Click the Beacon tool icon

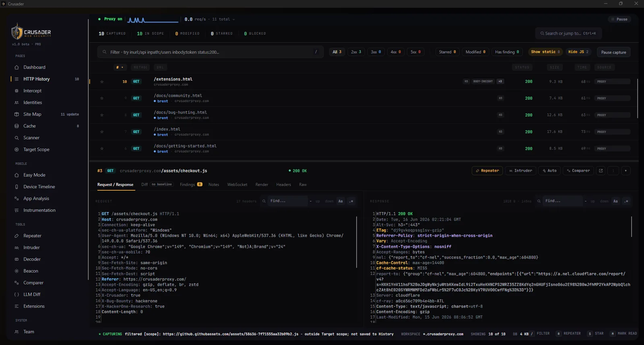pos(17,271)
